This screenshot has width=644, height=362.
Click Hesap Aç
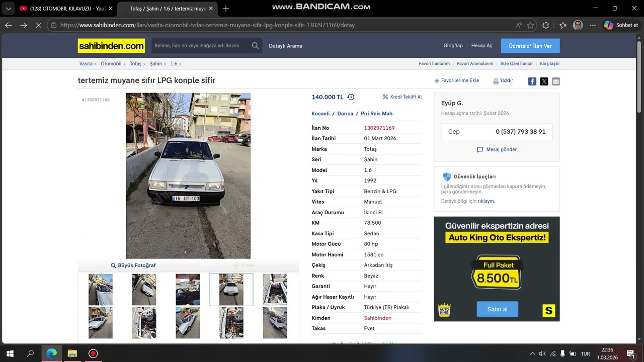tap(481, 46)
